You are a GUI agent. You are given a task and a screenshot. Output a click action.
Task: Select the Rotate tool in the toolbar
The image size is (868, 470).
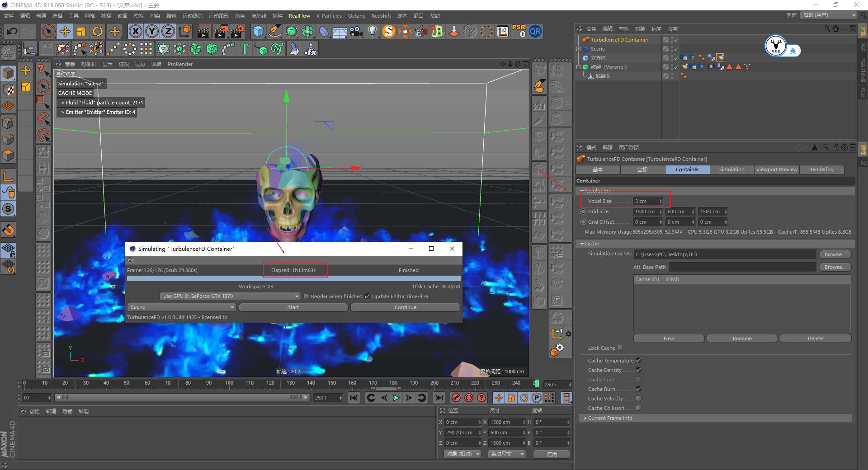(x=98, y=31)
